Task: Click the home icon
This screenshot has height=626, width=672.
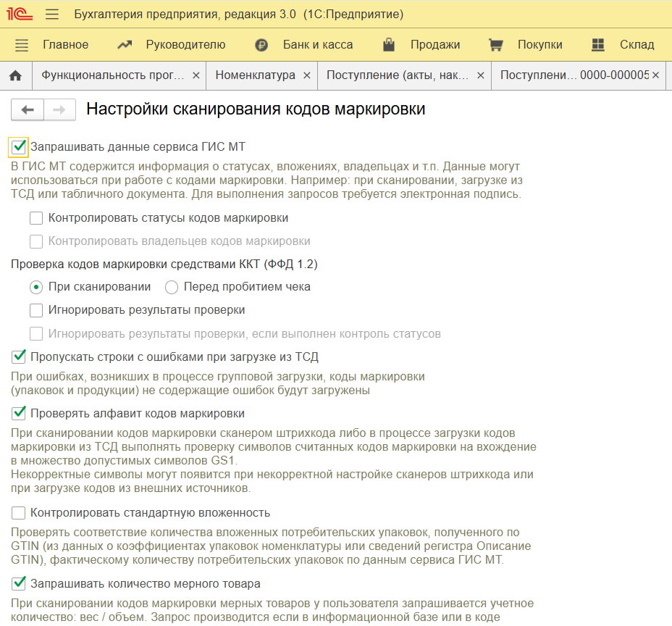Action: [x=15, y=74]
